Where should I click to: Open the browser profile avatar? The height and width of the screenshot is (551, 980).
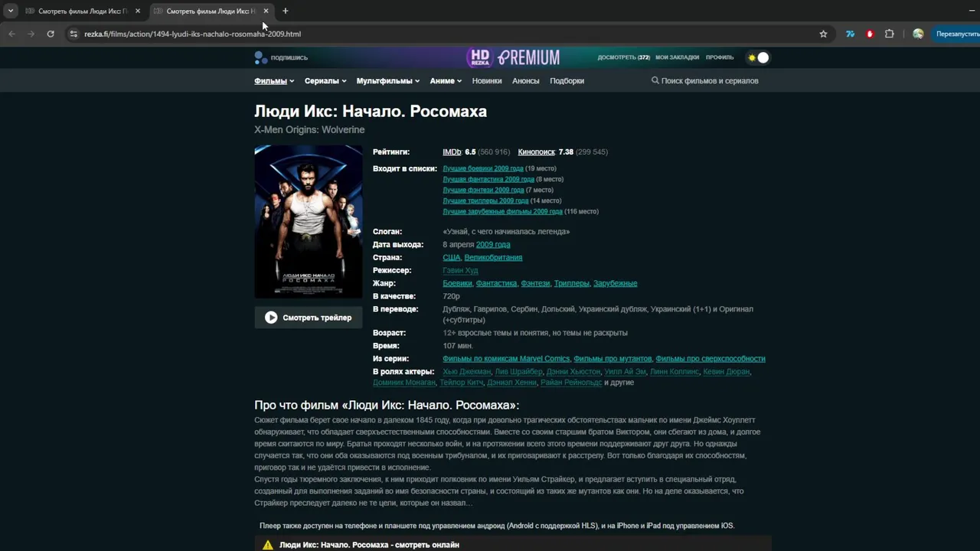click(918, 34)
